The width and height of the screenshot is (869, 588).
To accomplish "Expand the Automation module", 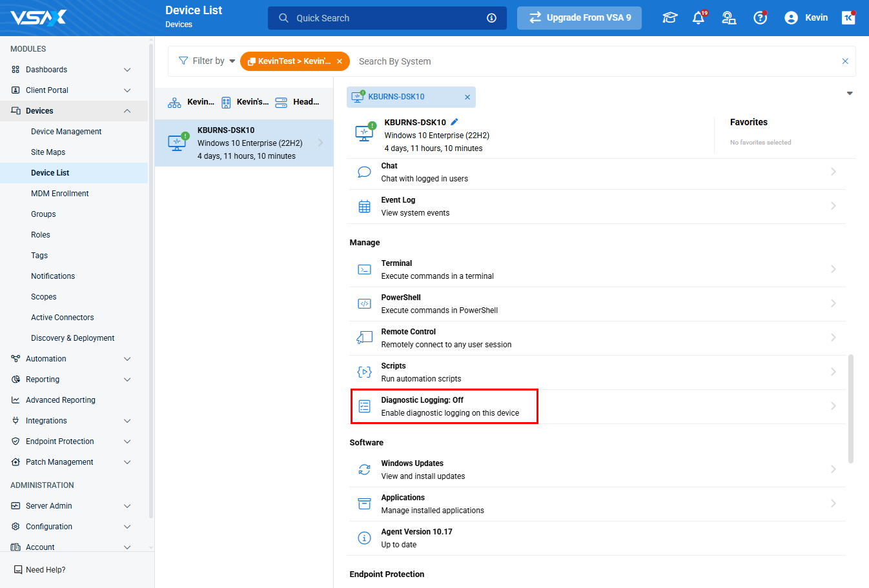I will tap(127, 359).
